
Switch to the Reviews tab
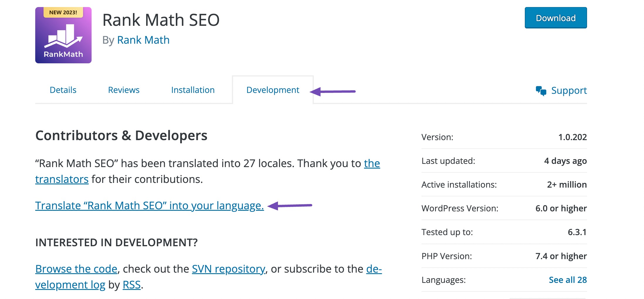pyautogui.click(x=124, y=90)
